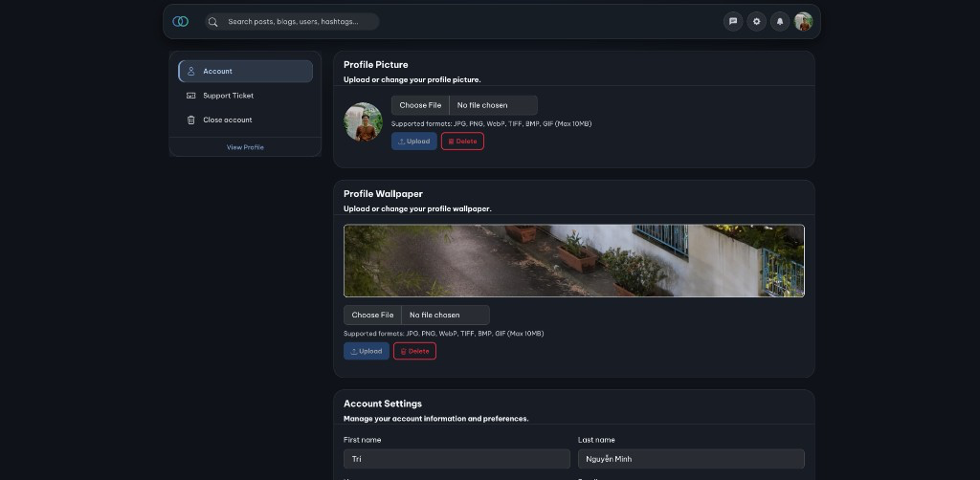The height and width of the screenshot is (480, 980).
Task: Click the First name field containing Tri
Action: click(457, 459)
